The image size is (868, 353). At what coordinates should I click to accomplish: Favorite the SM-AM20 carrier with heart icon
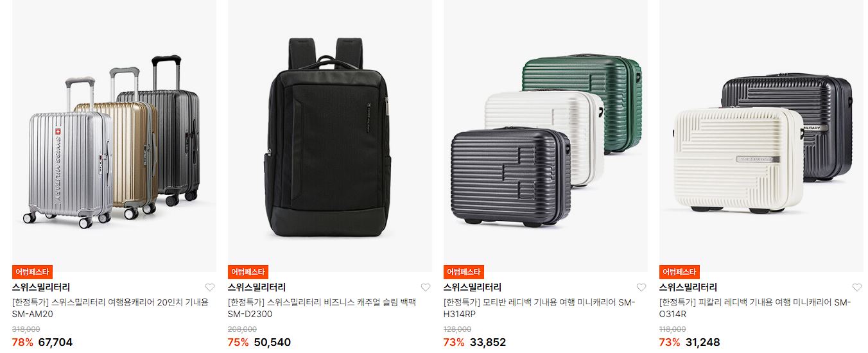click(210, 288)
